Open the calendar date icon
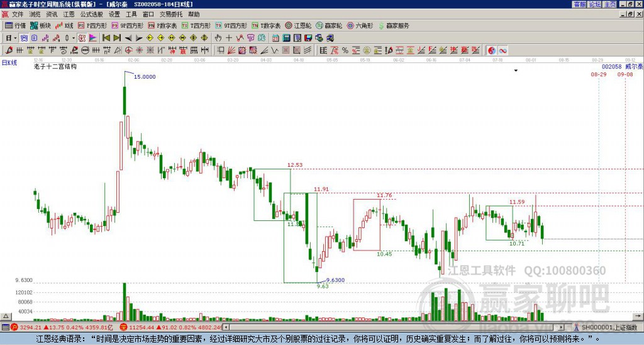The height and width of the screenshot is (345, 644). click(275, 38)
